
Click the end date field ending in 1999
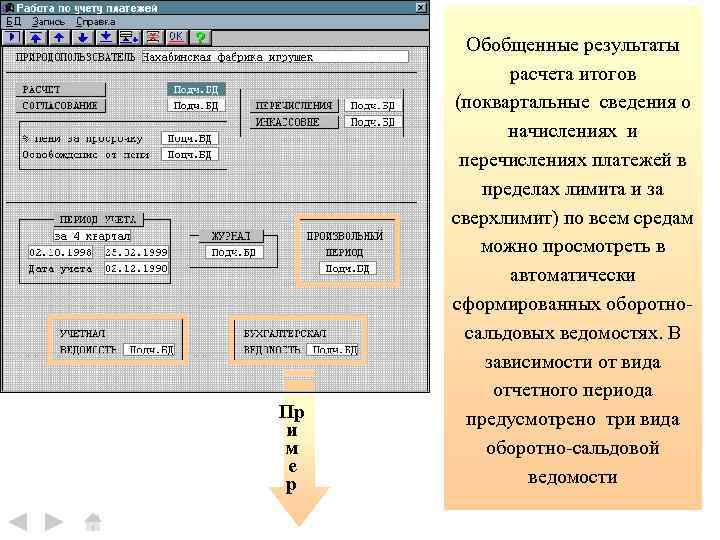136,252
